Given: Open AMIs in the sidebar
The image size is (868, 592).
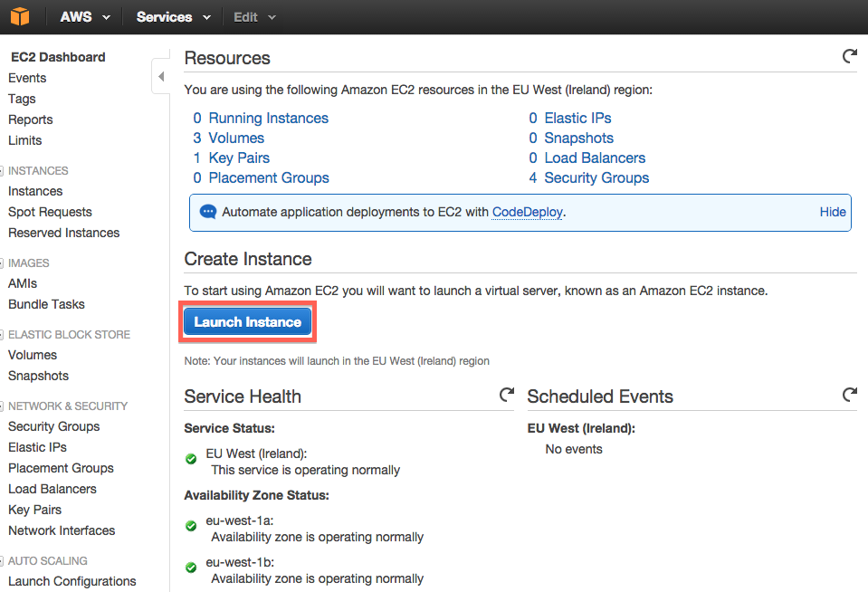Looking at the screenshot, I should pos(23,283).
